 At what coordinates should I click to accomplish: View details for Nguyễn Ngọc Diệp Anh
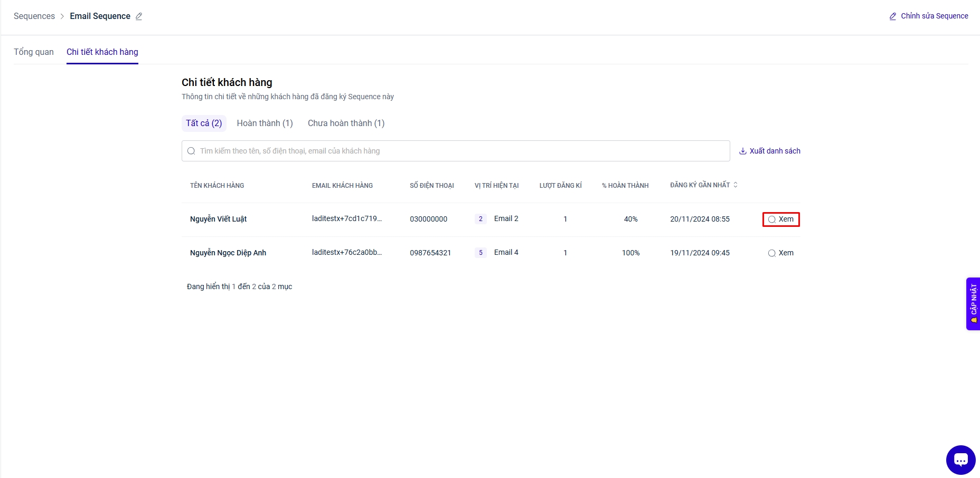tap(781, 253)
